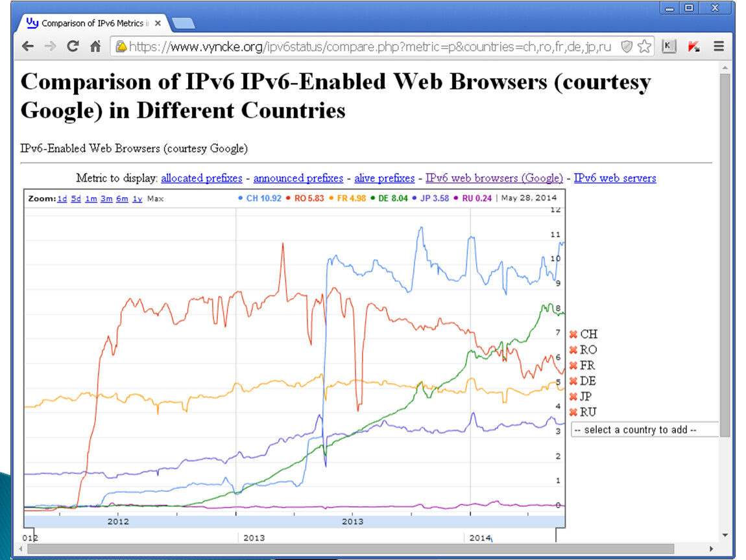Reload the page with refresh icon

tap(73, 46)
